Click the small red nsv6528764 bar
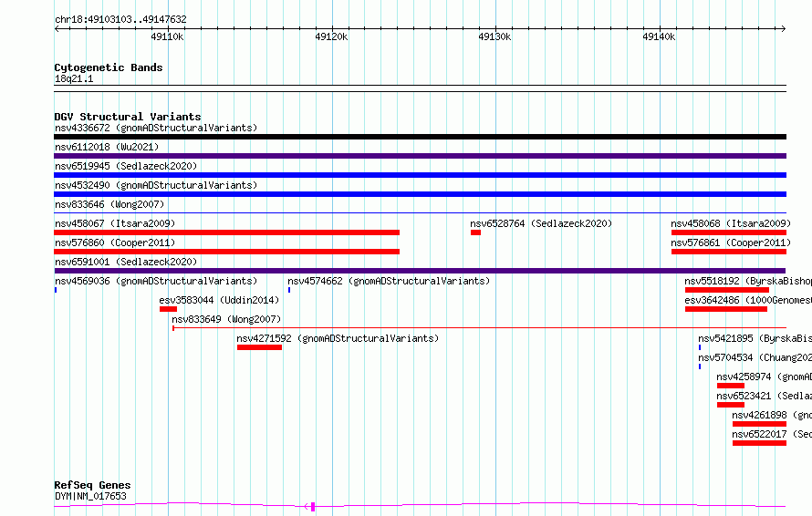The image size is (812, 516). pos(475,232)
